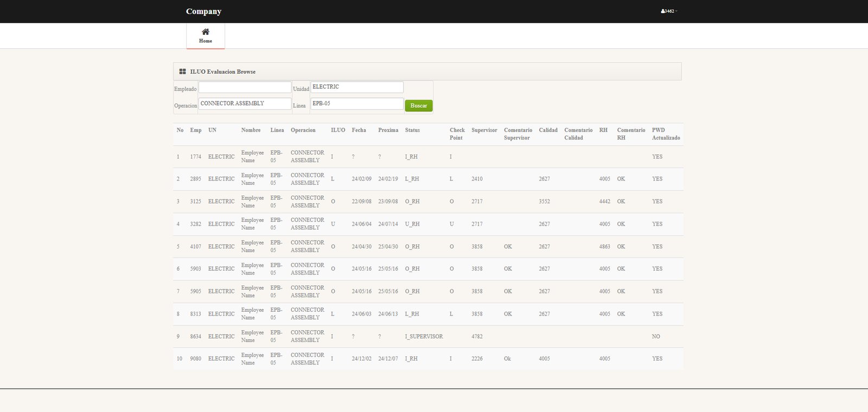Click the Home house icon
868x412 pixels.
tap(206, 31)
